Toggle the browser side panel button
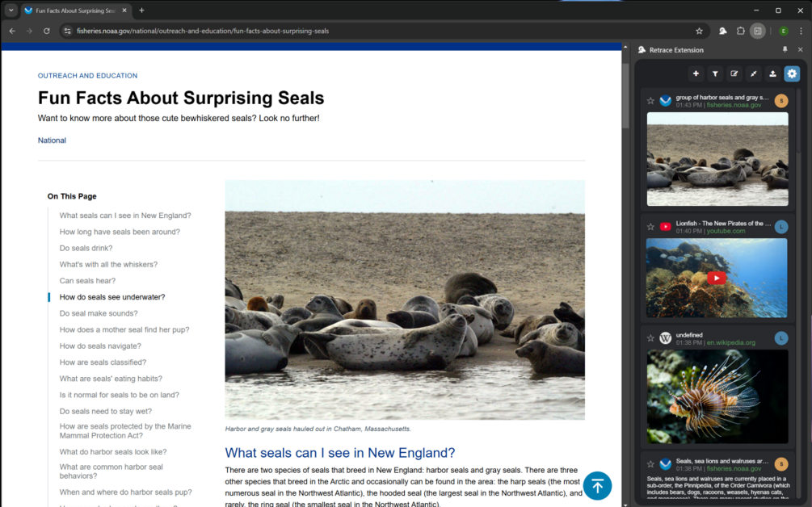The width and height of the screenshot is (812, 507). coord(758,31)
